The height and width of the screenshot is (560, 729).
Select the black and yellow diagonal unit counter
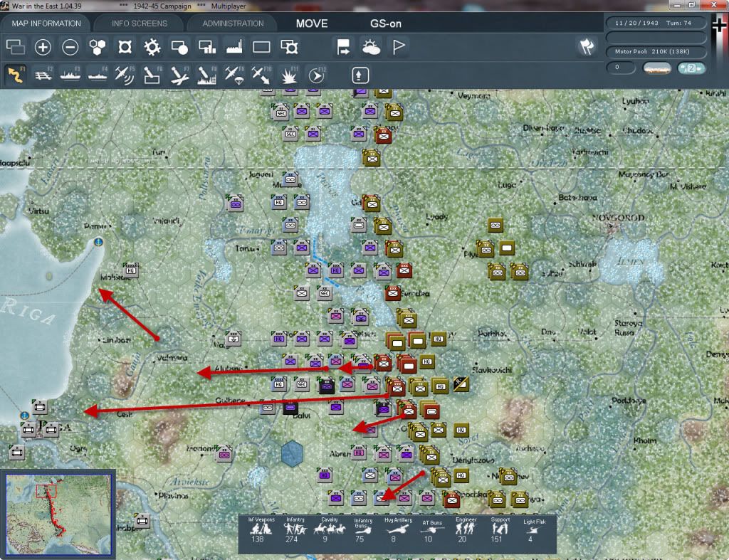pyautogui.click(x=461, y=384)
